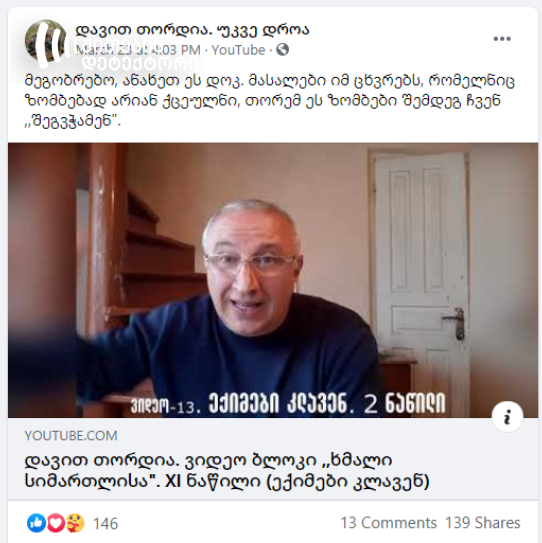Click the Care hug reaction icon

click(x=75, y=523)
